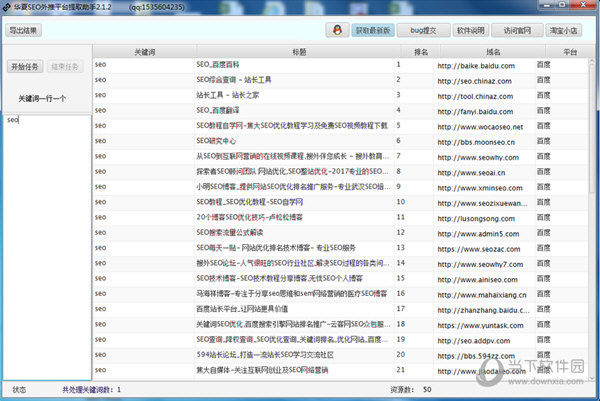Click 关键词一行一个 label

[42, 98]
